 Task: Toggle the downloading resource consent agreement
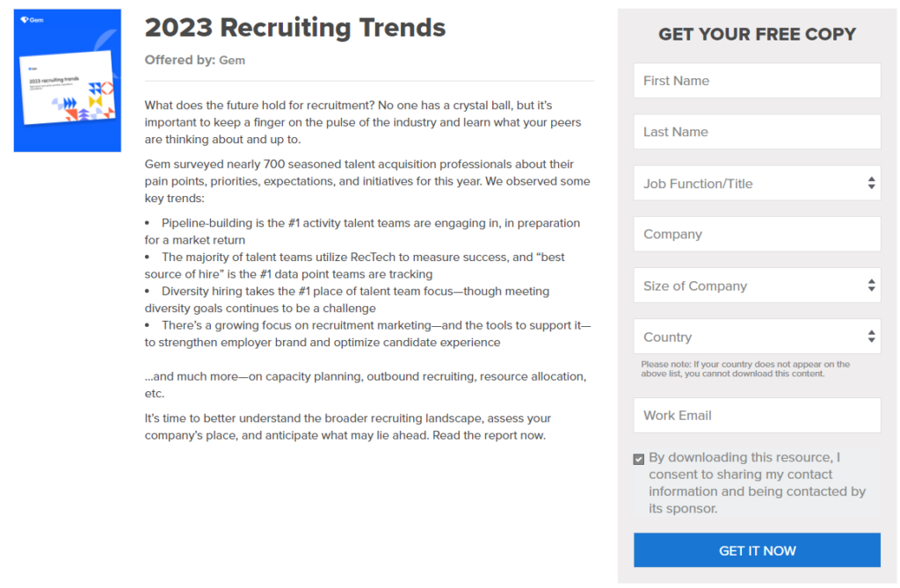(639, 458)
